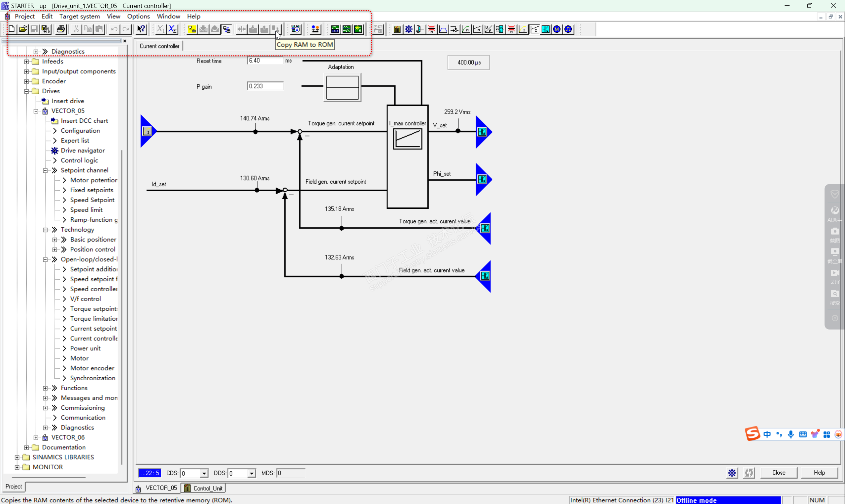Select Speed controller in the project tree
This screenshot has width=845, height=504.
(x=93, y=289)
